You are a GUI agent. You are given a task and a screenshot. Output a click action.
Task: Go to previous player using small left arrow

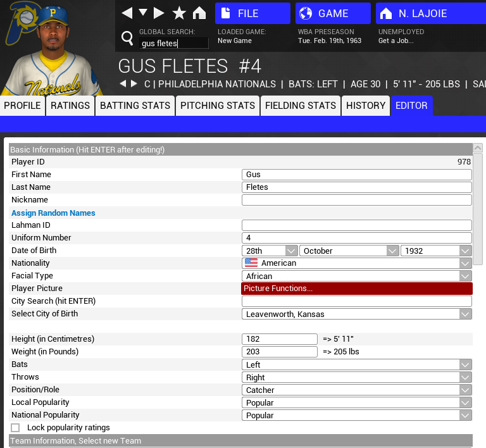click(x=123, y=84)
